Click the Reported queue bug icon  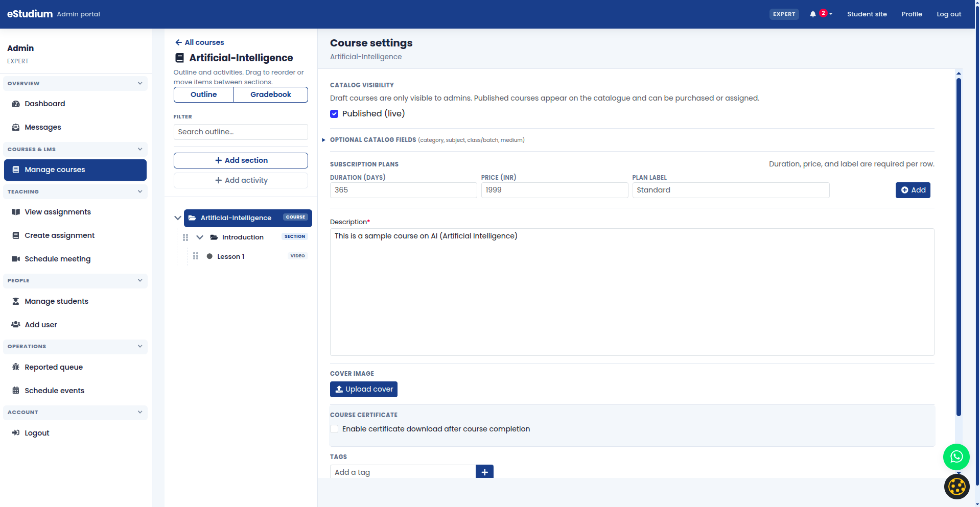coord(16,367)
